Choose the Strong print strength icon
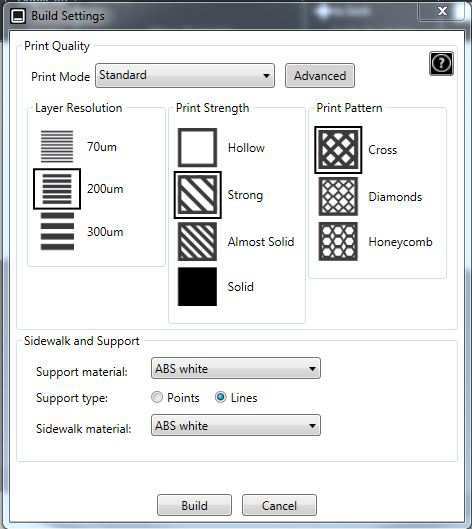The width and height of the screenshot is (472, 529). click(x=198, y=195)
